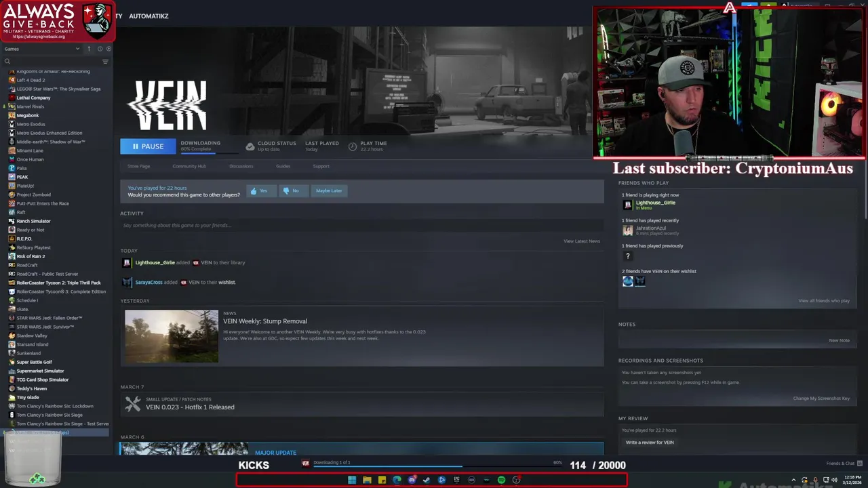Select R.E.P.O. in the game list

[x=24, y=239]
